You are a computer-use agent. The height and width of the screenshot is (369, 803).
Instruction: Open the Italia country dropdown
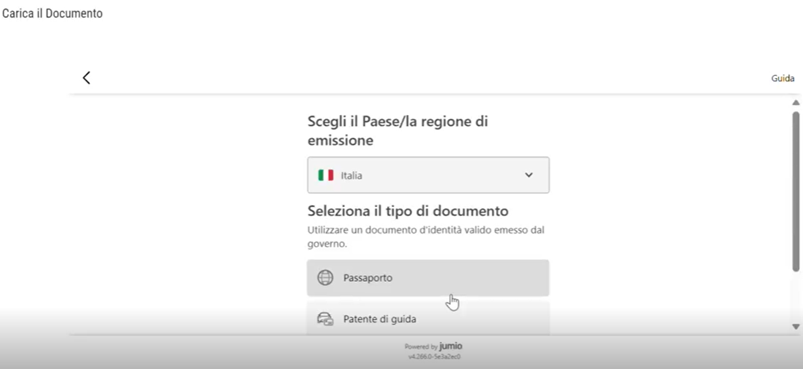[x=428, y=175]
